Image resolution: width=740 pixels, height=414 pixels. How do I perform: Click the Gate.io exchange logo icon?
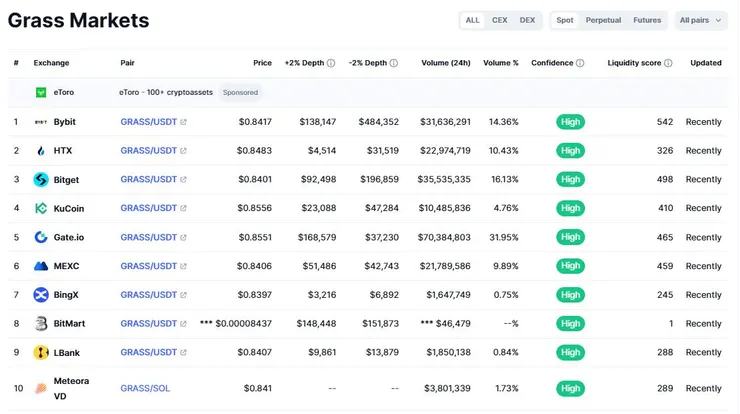41,238
